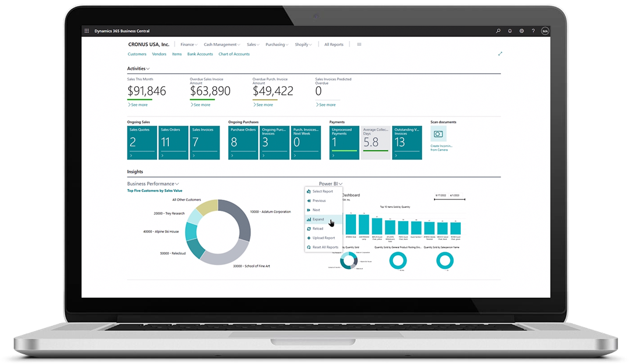Open the Shopify dropdown menu
Image resolution: width=629 pixels, height=364 pixels.
(x=303, y=44)
